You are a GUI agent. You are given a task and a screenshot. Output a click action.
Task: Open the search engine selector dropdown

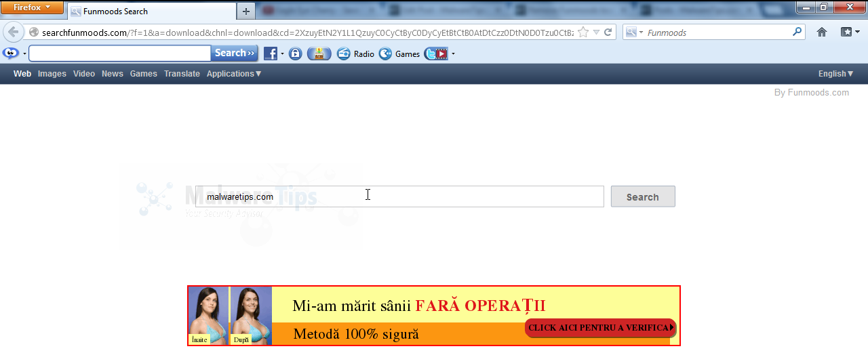pos(634,33)
